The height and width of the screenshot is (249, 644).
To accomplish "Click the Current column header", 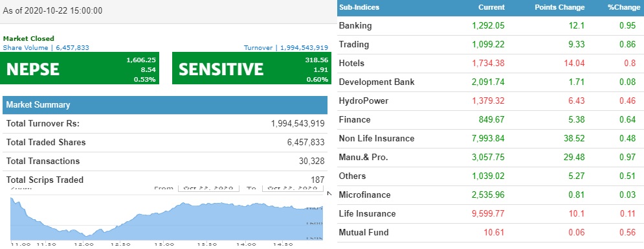I will (x=491, y=7).
